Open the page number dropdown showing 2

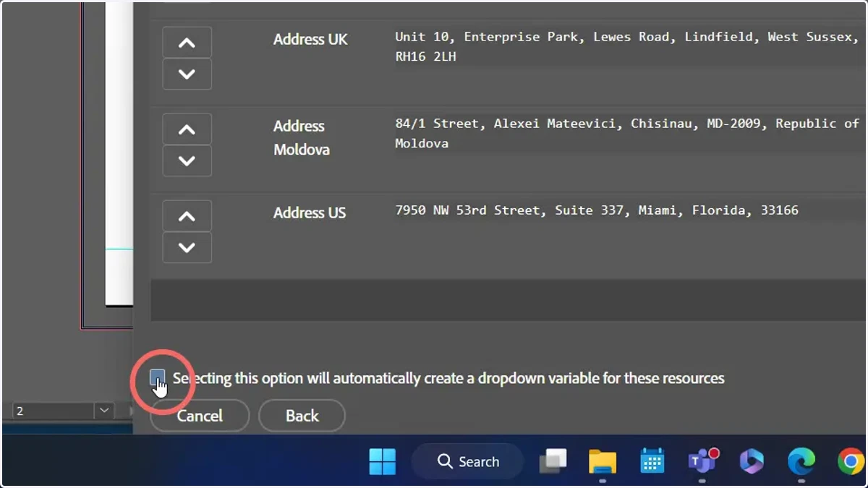(104, 411)
